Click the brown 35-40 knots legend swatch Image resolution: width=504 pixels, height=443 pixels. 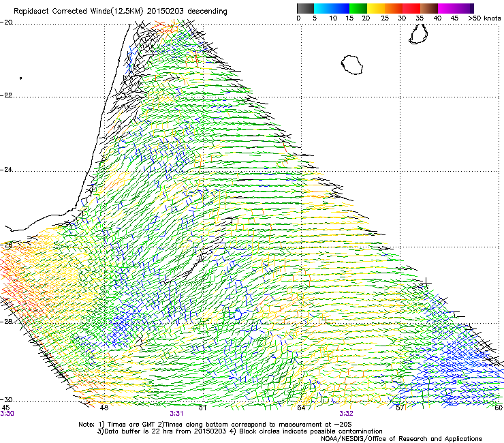point(429,8)
